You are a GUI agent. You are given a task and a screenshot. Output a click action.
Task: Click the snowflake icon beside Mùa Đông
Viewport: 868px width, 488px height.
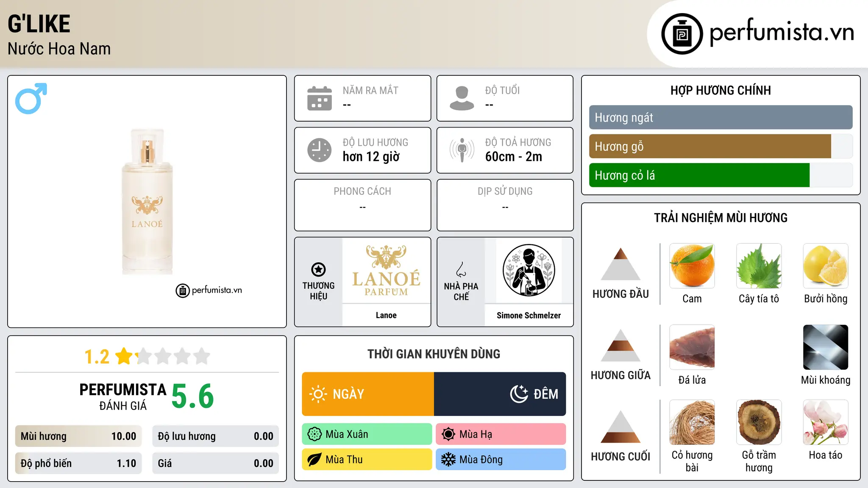tap(448, 460)
